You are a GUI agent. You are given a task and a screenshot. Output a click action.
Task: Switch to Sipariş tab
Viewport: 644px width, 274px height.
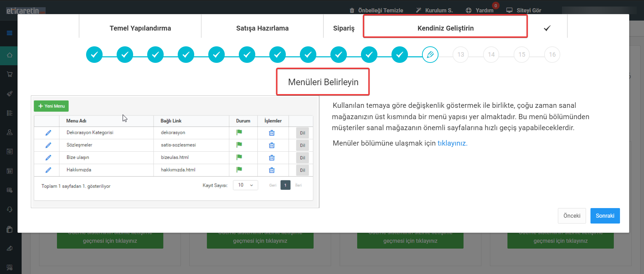pyautogui.click(x=343, y=28)
